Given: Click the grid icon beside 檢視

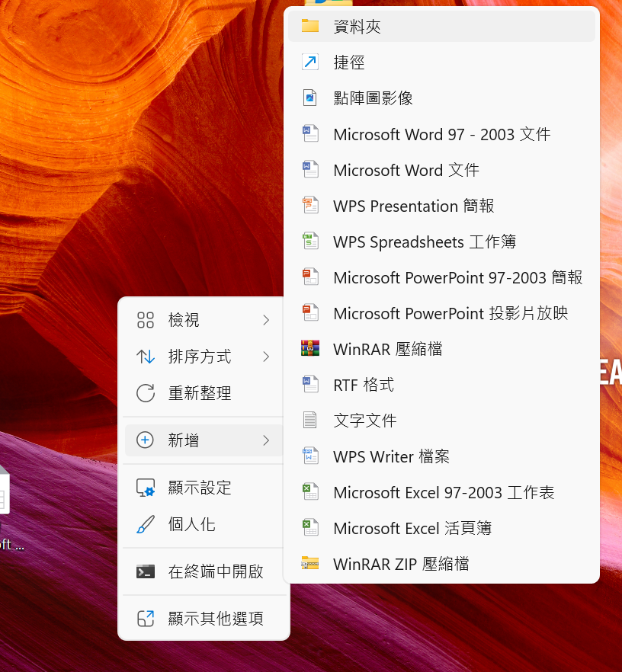Looking at the screenshot, I should pos(146,320).
